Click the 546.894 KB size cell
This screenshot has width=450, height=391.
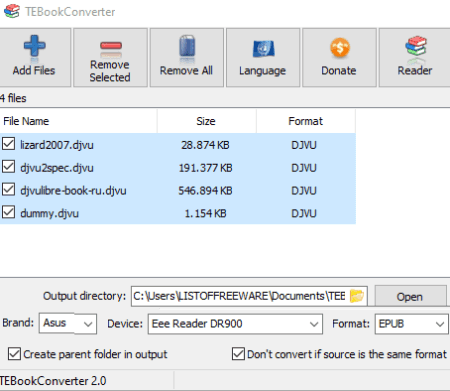(205, 191)
